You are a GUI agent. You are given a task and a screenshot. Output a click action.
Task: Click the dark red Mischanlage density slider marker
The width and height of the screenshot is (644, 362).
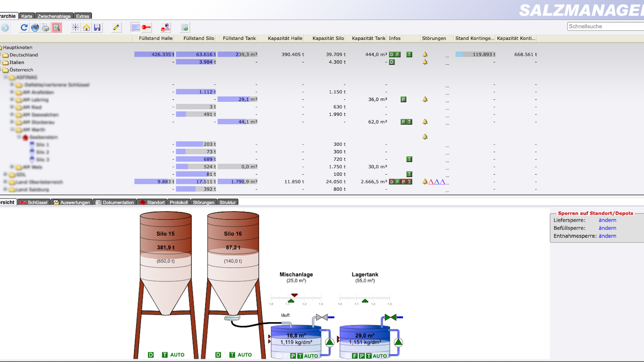pos(294,295)
